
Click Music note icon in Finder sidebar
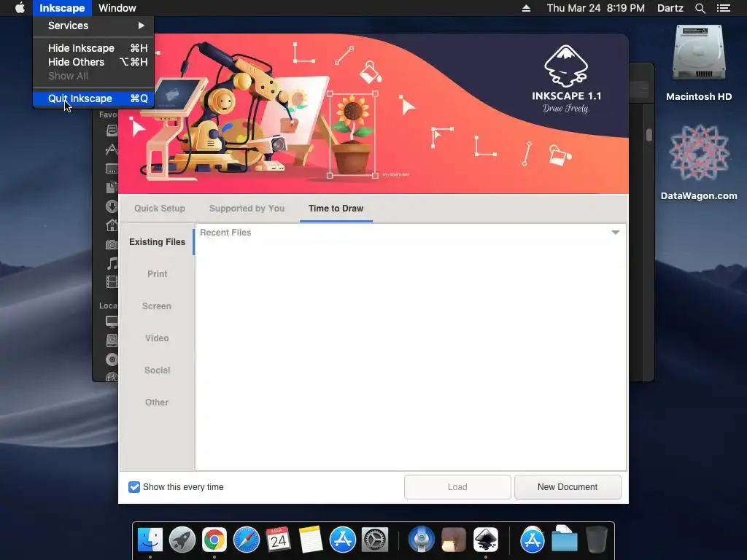(112, 262)
